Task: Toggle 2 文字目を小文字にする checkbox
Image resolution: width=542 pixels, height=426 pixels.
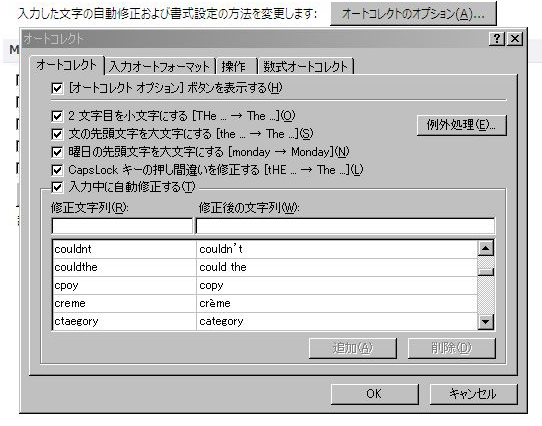Action: pyautogui.click(x=57, y=116)
